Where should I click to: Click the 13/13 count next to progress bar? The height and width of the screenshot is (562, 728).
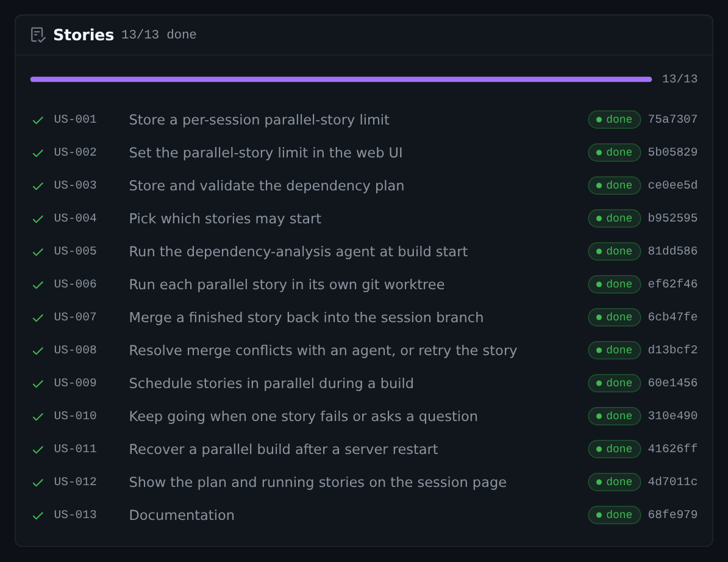click(680, 79)
